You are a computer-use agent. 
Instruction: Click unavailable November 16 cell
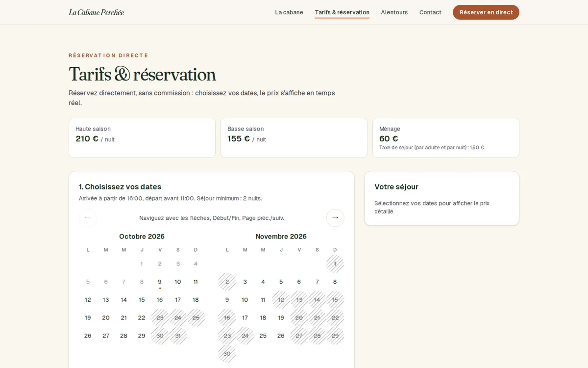pyautogui.click(x=227, y=318)
